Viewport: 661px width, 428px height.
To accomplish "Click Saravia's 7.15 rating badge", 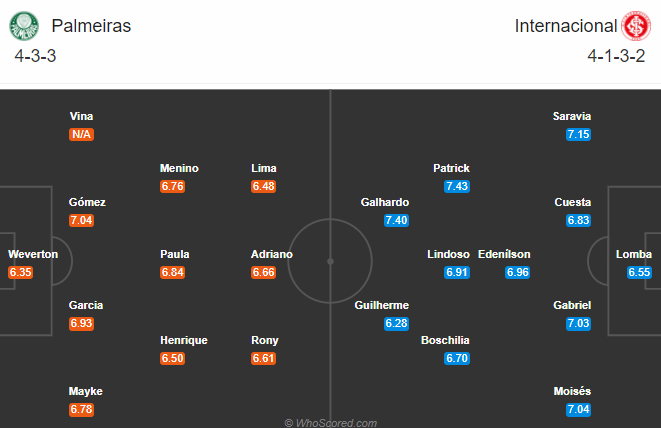I will tap(578, 135).
